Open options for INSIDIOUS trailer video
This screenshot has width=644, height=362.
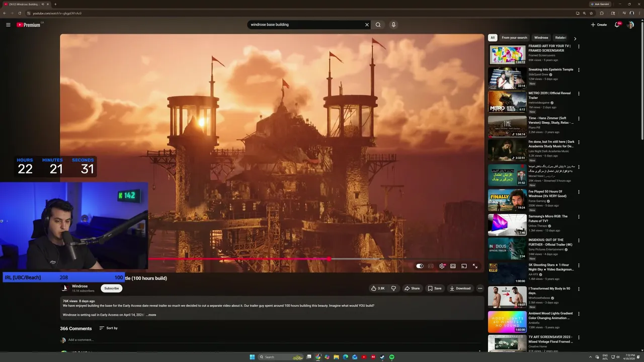[579, 240]
